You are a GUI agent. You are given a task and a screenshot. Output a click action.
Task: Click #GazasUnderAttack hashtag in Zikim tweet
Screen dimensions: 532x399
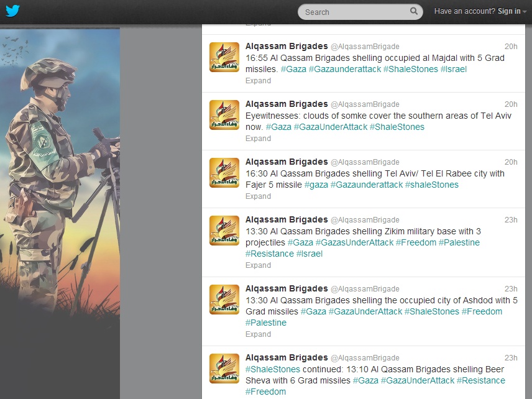[354, 242]
